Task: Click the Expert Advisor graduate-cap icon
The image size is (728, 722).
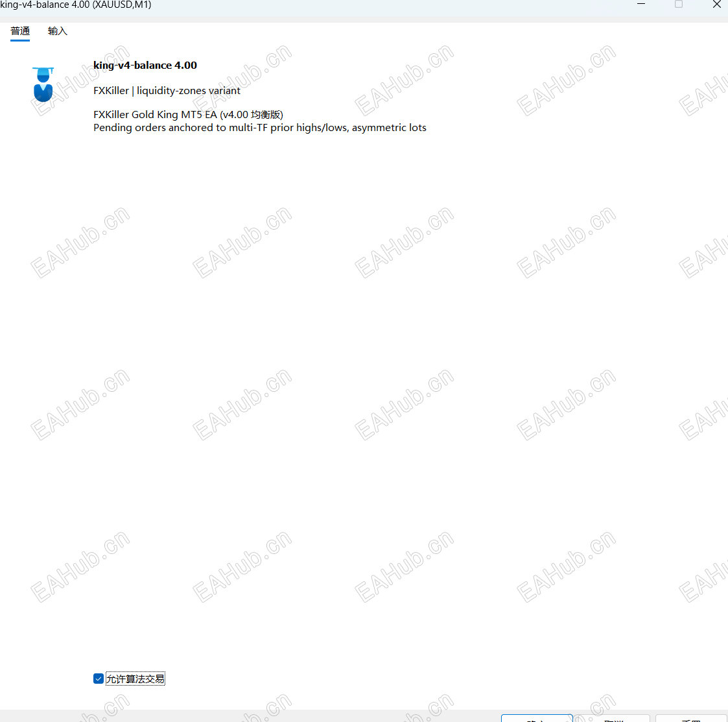Action: 43,84
